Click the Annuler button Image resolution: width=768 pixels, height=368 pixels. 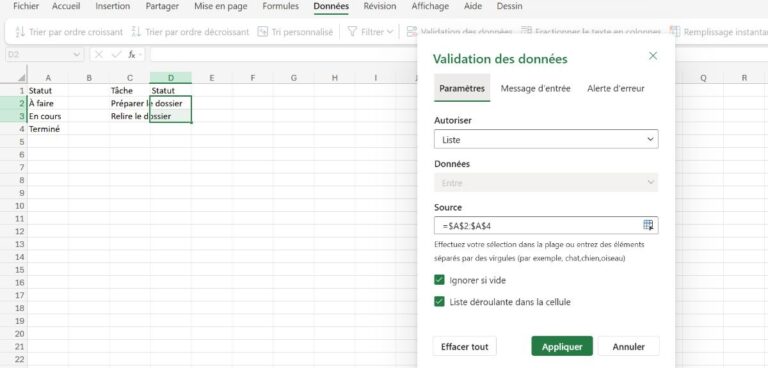tap(628, 346)
